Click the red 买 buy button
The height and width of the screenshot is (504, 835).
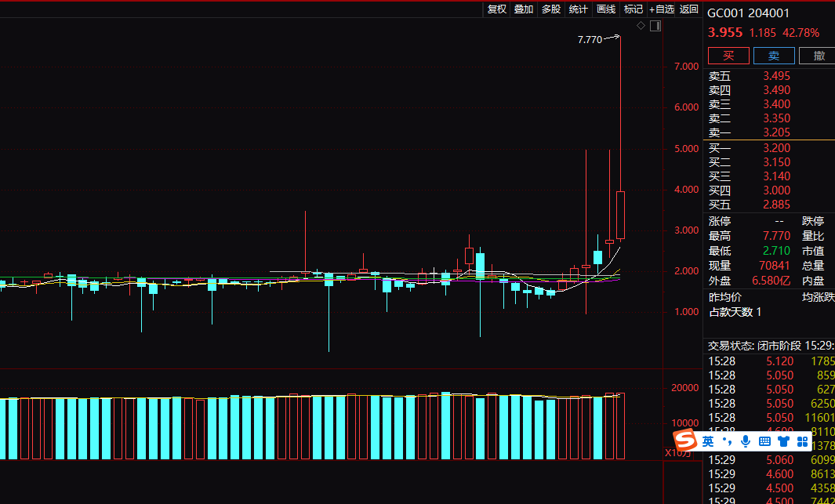click(x=728, y=56)
